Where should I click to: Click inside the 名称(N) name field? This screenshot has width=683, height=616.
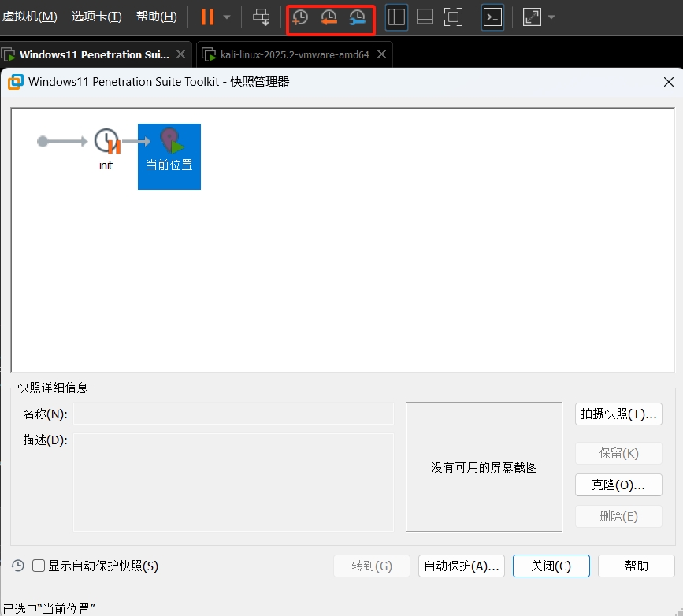click(x=232, y=414)
